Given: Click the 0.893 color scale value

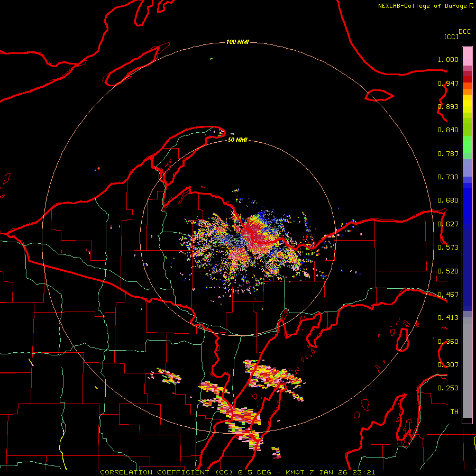Looking at the screenshot, I should 448,106.
